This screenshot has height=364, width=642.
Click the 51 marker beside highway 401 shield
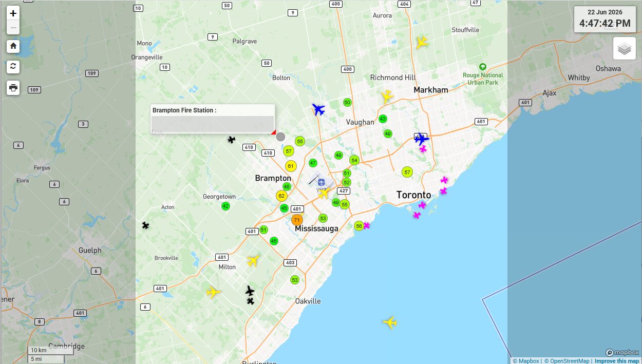tap(263, 229)
